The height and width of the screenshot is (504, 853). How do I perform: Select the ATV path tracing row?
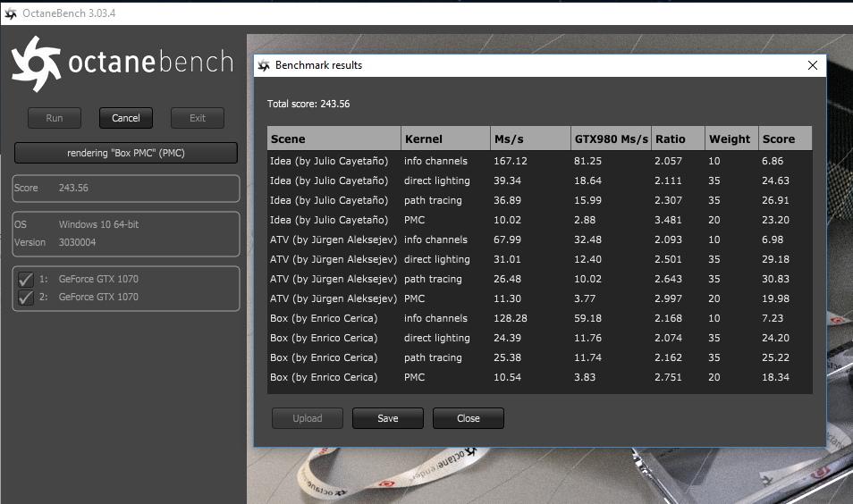[540, 279]
